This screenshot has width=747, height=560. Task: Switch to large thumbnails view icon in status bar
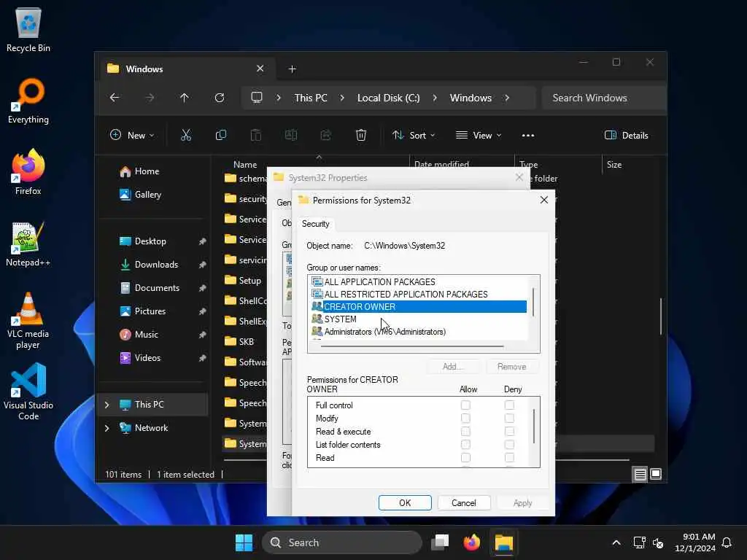click(x=656, y=474)
